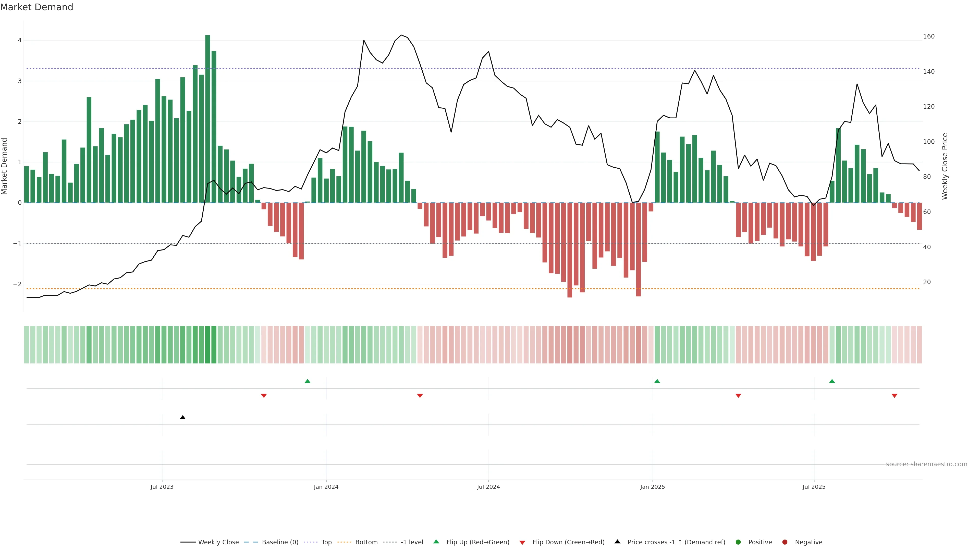Click the first red Flip Down marker in late 2023
The height and width of the screenshot is (551, 980).
coord(264,396)
